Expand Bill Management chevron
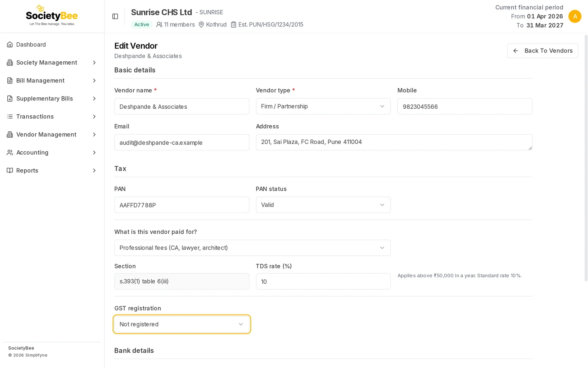 [94, 81]
